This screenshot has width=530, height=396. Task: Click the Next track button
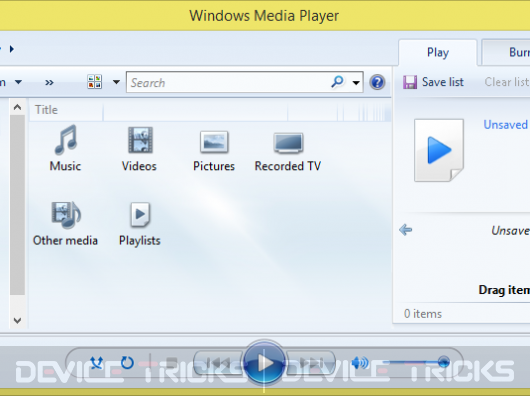tap(311, 363)
